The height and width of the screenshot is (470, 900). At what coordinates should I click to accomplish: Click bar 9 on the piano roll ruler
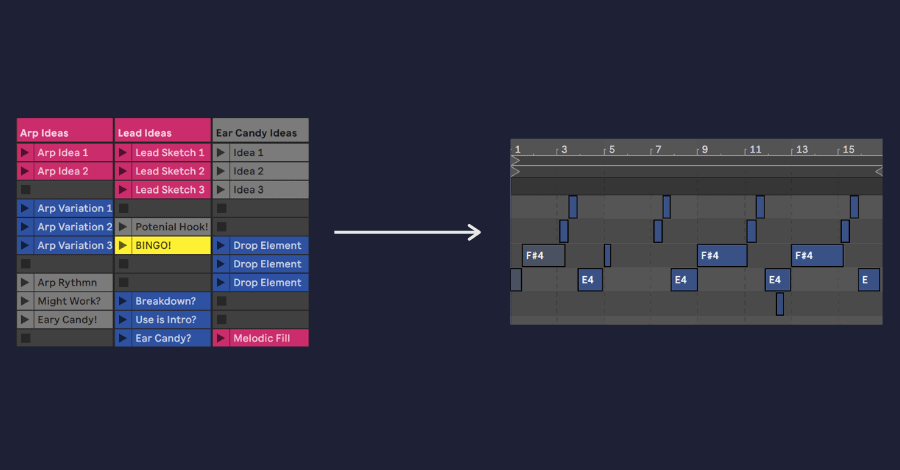coord(705,150)
